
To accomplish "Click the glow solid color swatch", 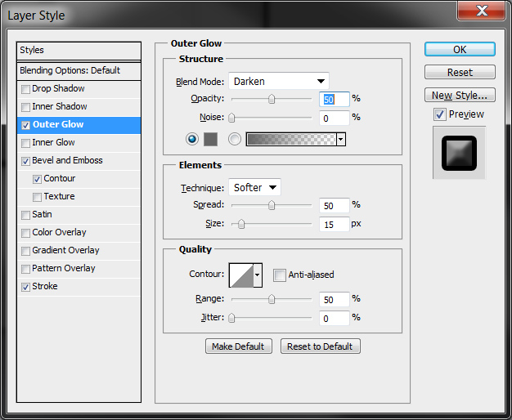I will click(210, 140).
